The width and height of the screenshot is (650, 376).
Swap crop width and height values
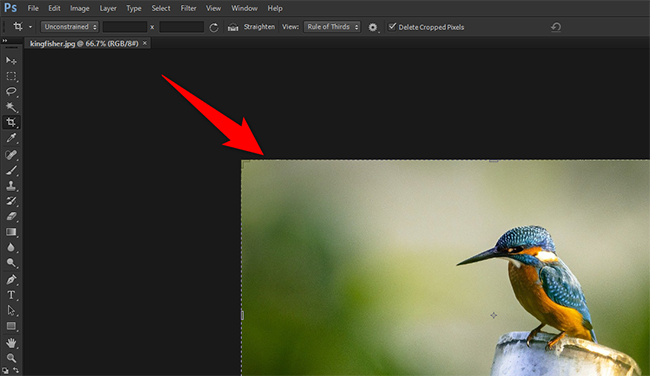tap(213, 27)
